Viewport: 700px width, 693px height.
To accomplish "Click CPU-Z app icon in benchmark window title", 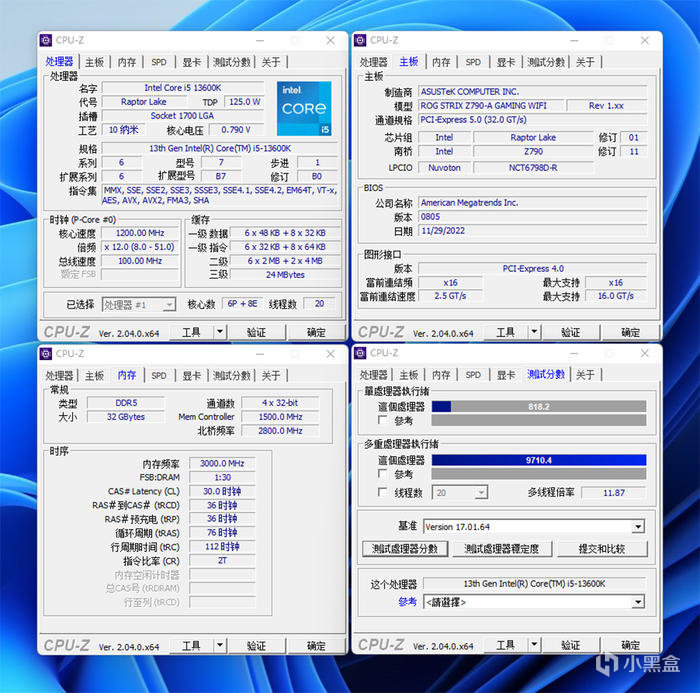I will (x=360, y=353).
